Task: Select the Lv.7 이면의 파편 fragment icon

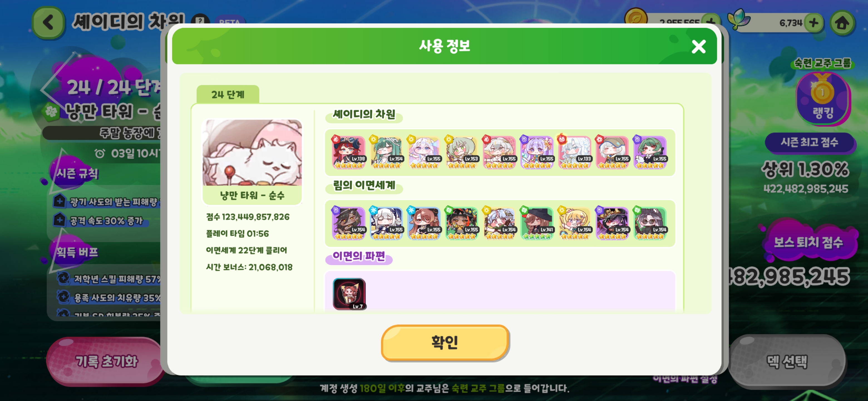Action: click(349, 294)
